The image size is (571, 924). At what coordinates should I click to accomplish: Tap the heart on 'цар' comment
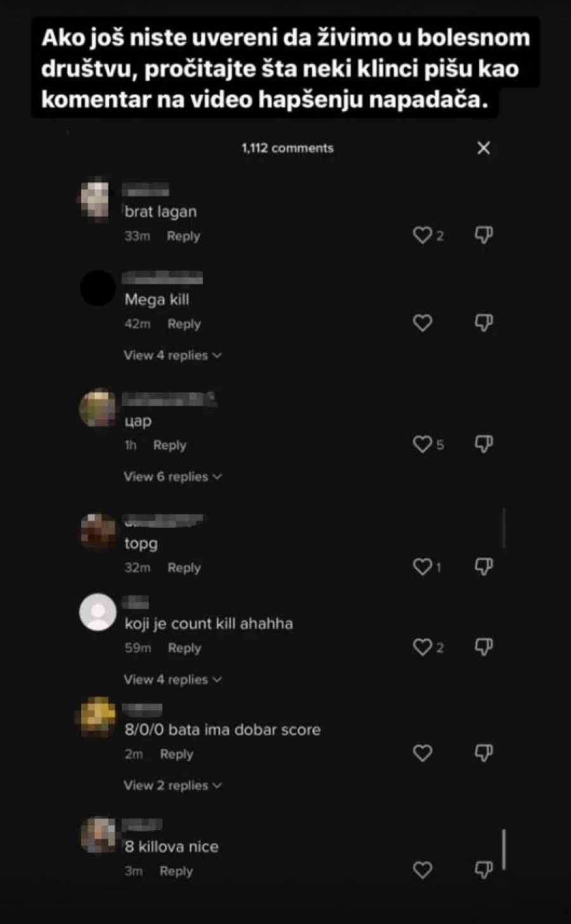pos(423,444)
